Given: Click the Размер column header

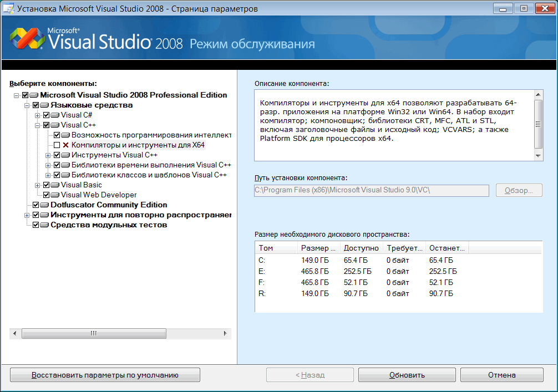Looking at the screenshot, I should 318,248.
